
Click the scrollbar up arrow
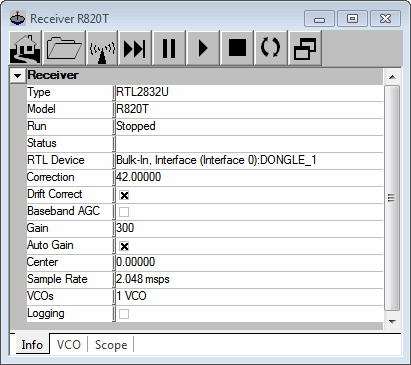pos(392,77)
